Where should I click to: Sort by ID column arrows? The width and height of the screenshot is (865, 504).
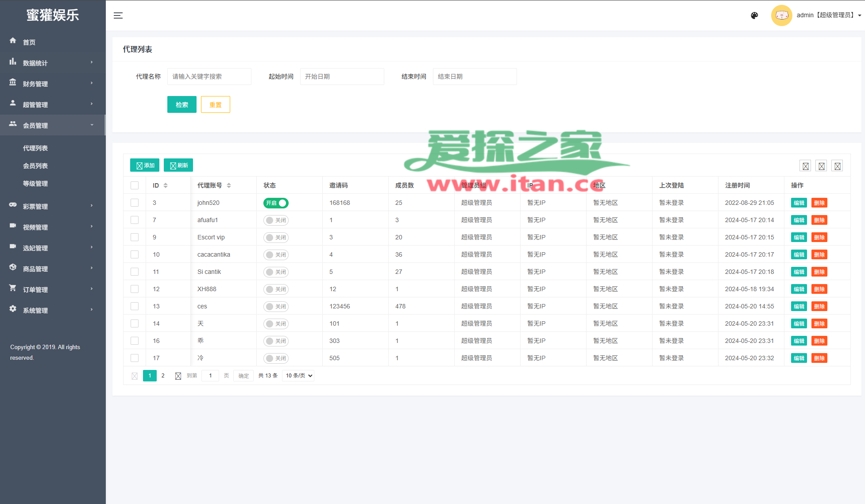pyautogui.click(x=166, y=185)
